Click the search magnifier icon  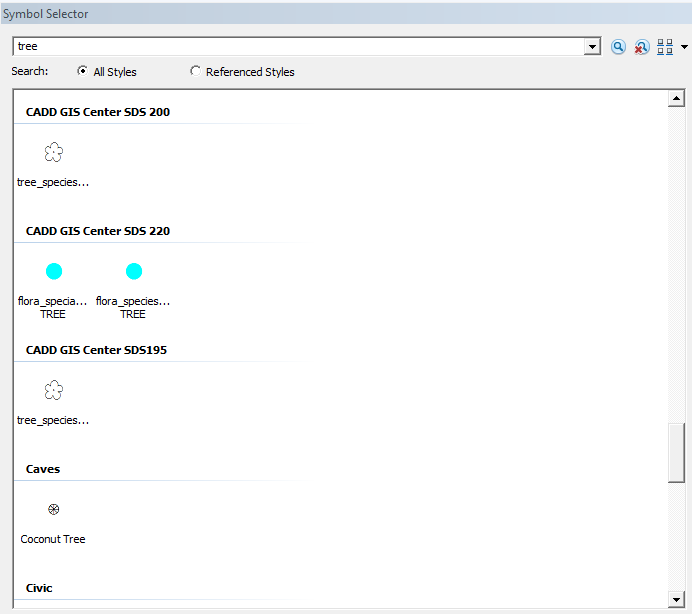click(x=618, y=46)
